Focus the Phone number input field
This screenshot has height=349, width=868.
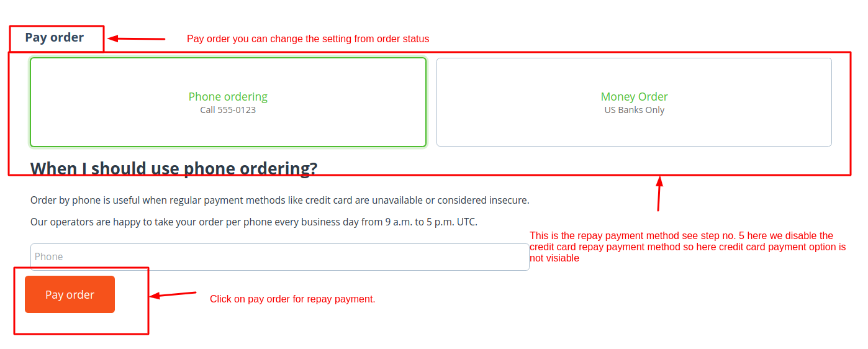point(279,256)
